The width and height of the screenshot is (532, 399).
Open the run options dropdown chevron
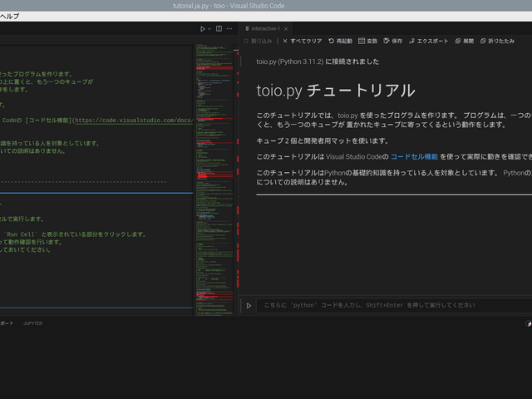[x=209, y=29]
